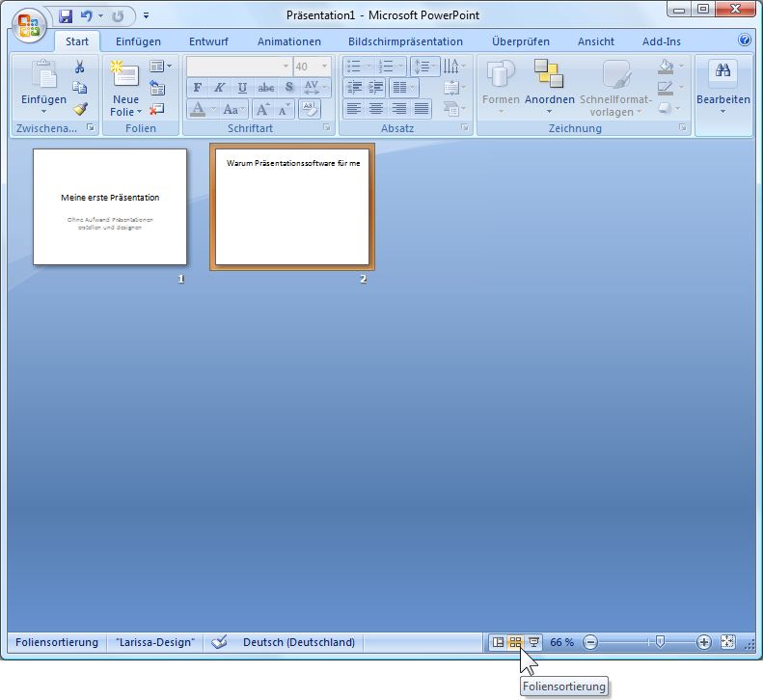The image size is (763, 700).
Task: Select the Format Painter brush icon
Action: (x=80, y=109)
